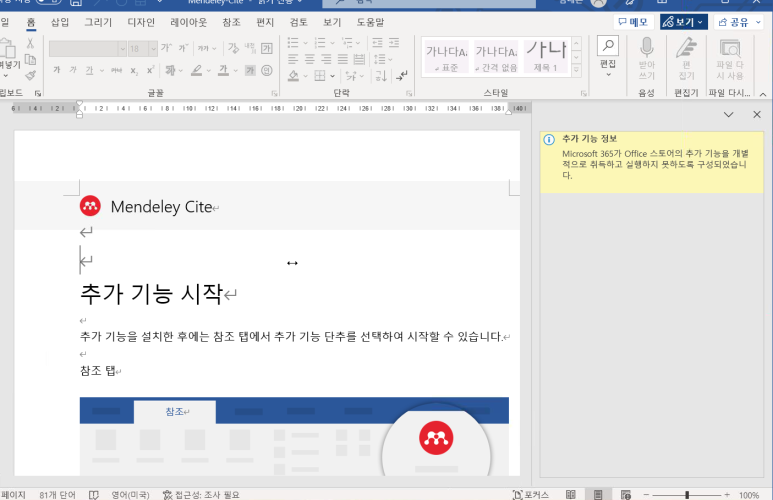Expand the styles gallery more arrow
Viewport: 773px width, 500px height.
576,71
